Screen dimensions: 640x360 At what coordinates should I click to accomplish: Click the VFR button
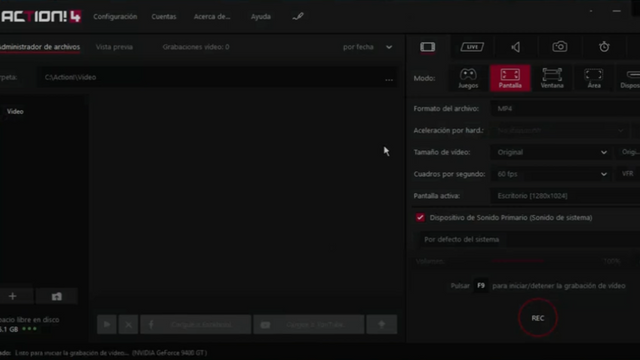[x=628, y=174]
